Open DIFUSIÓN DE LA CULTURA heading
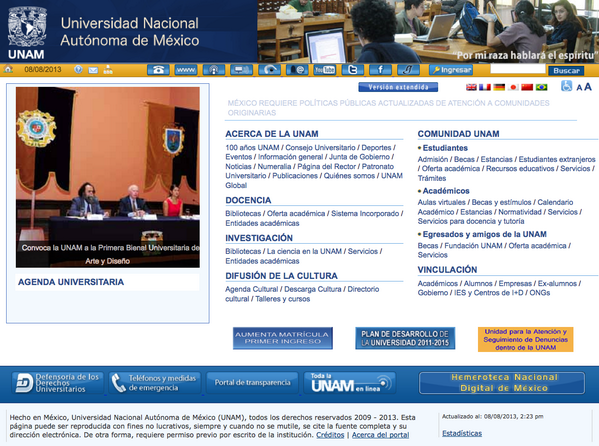The height and width of the screenshot is (446, 599). 282,276
